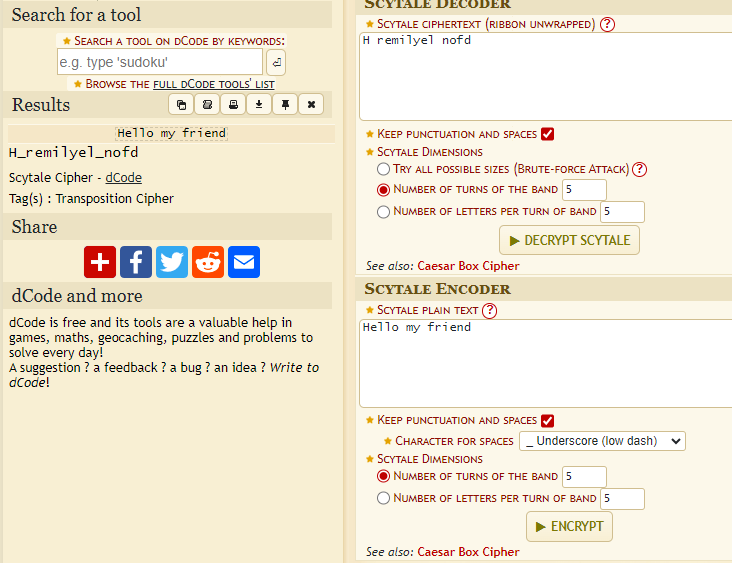Pin the results panel

click(x=285, y=105)
